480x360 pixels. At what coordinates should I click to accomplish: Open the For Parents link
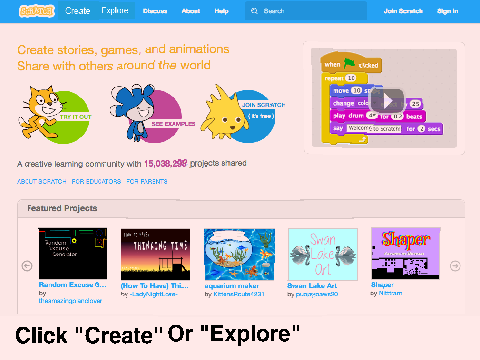pyautogui.click(x=147, y=182)
